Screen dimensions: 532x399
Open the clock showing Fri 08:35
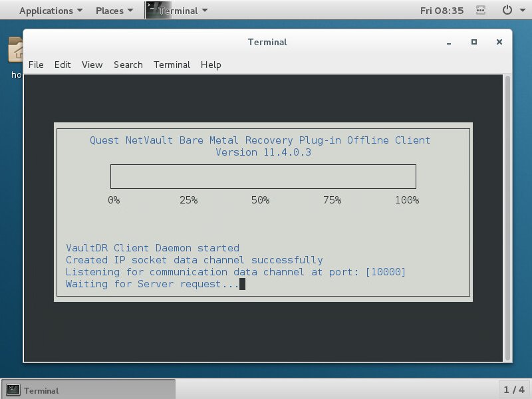pyautogui.click(x=442, y=11)
